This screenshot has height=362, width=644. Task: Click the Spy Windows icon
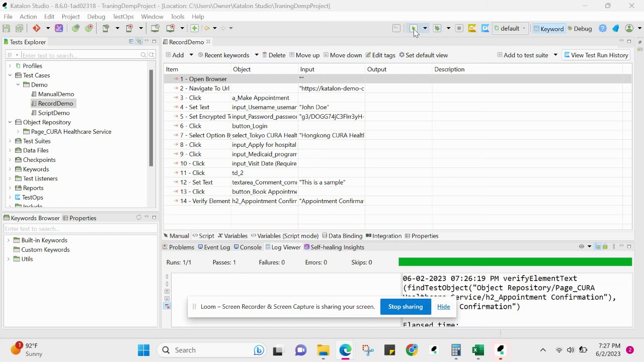click(x=155, y=29)
